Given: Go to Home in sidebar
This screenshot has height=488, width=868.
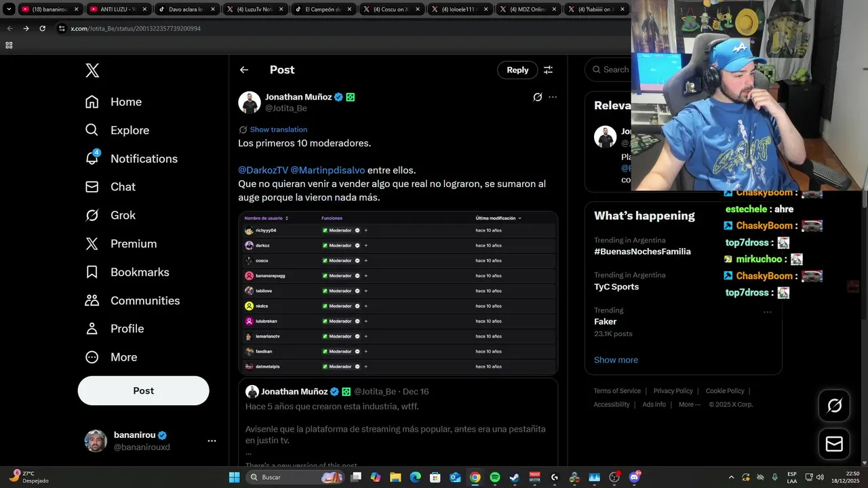Looking at the screenshot, I should click(x=113, y=102).
